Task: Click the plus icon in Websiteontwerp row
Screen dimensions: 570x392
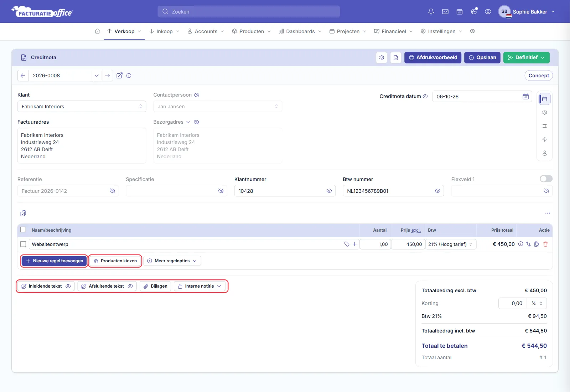Action: (354, 244)
